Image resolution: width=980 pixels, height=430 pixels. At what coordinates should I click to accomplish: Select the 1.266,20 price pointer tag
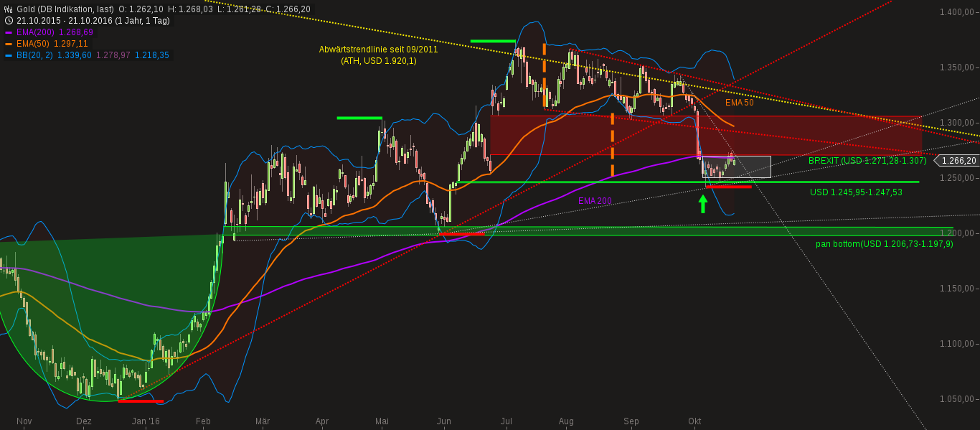tap(957, 161)
